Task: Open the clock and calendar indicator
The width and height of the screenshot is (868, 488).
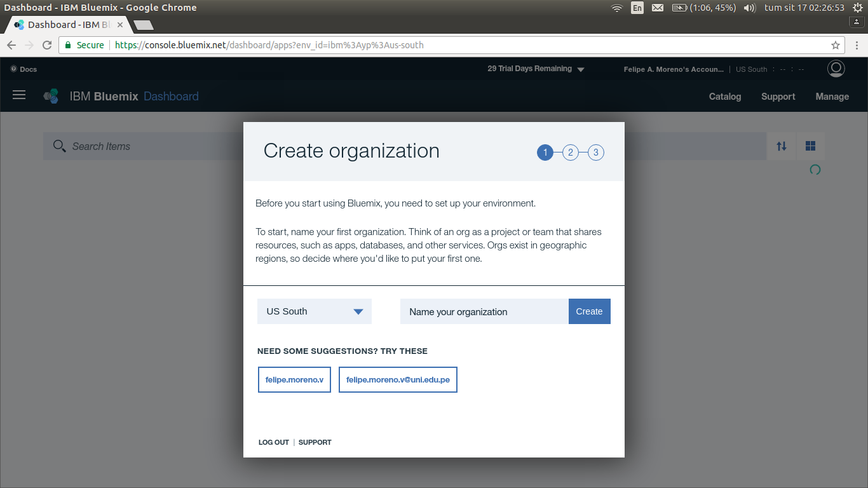Action: [804, 8]
